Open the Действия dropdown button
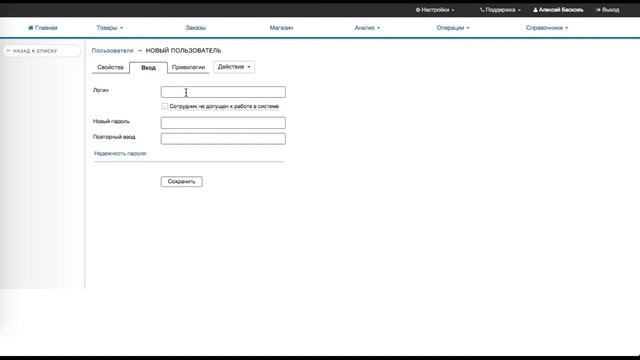The height and width of the screenshot is (360, 640). pos(234,67)
